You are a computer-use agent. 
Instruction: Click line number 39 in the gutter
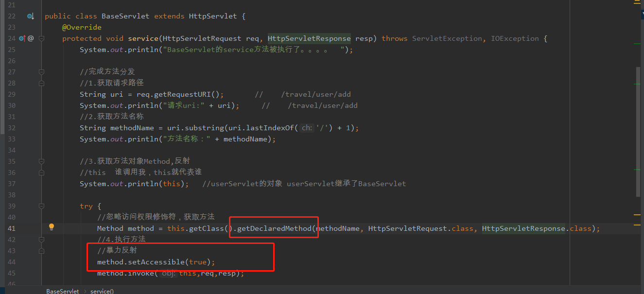coord(12,206)
